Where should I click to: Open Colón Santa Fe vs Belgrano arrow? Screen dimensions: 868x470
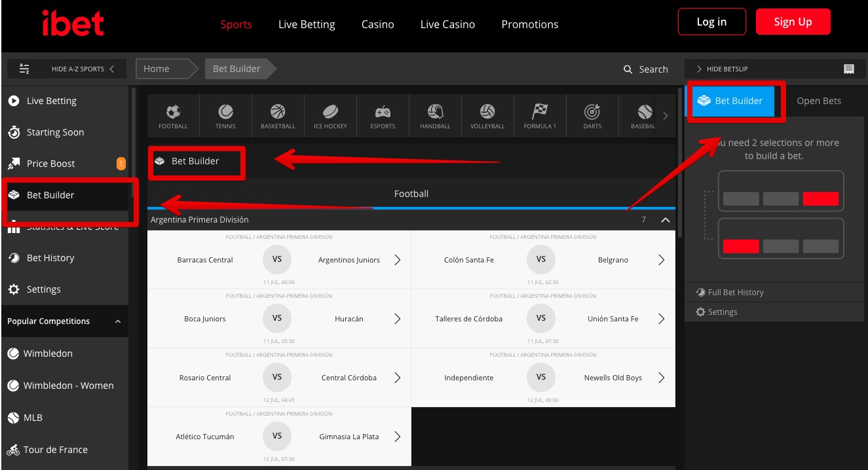click(x=661, y=260)
